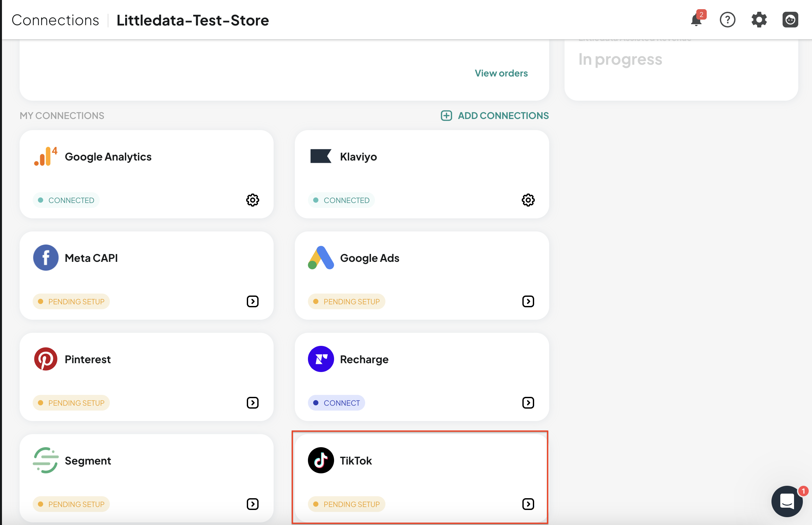812x525 pixels.
Task: Click the TikTok arrow icon
Action: click(x=528, y=504)
